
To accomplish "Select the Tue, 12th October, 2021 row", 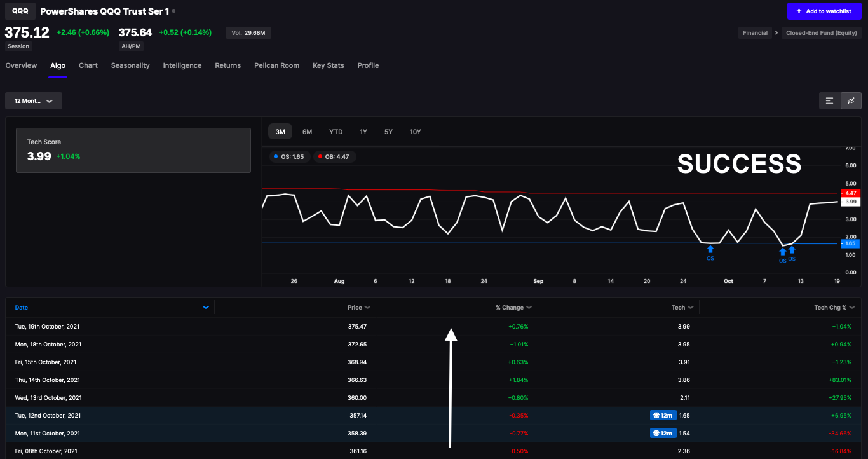I will (x=433, y=415).
